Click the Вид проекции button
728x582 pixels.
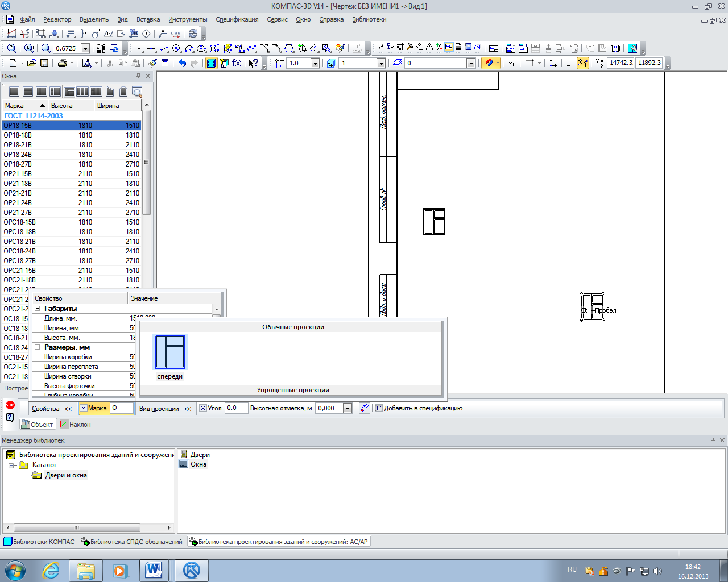tap(165, 409)
